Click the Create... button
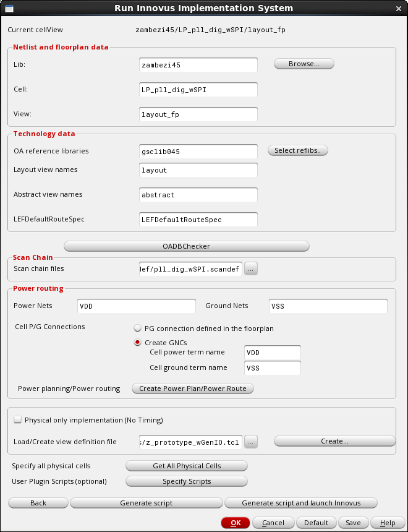This screenshot has width=408, height=532. tap(334, 442)
